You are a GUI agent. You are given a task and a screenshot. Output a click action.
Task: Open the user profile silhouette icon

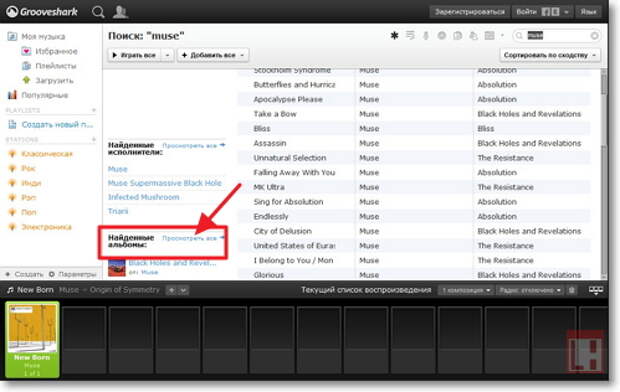[120, 12]
